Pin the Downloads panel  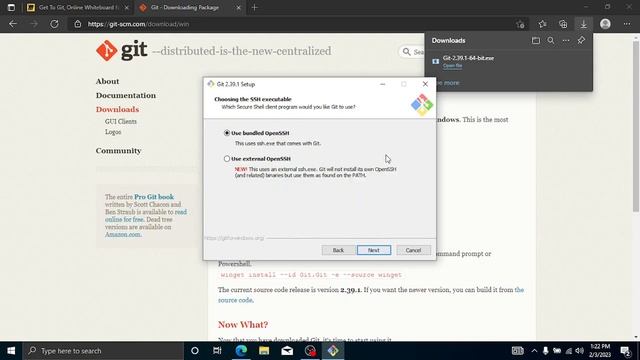(x=581, y=40)
